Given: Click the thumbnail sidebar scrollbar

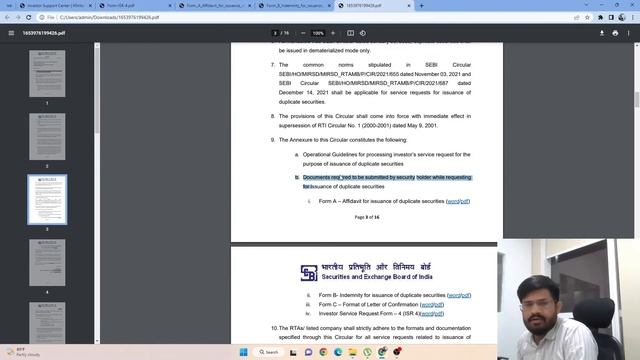Looking at the screenshot, I should [x=97, y=90].
